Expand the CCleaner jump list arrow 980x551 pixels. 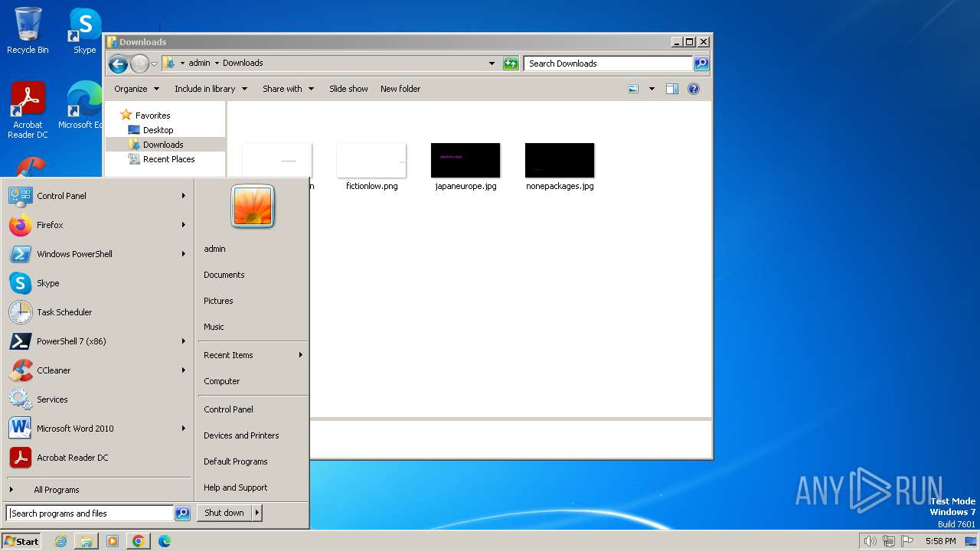tap(184, 370)
